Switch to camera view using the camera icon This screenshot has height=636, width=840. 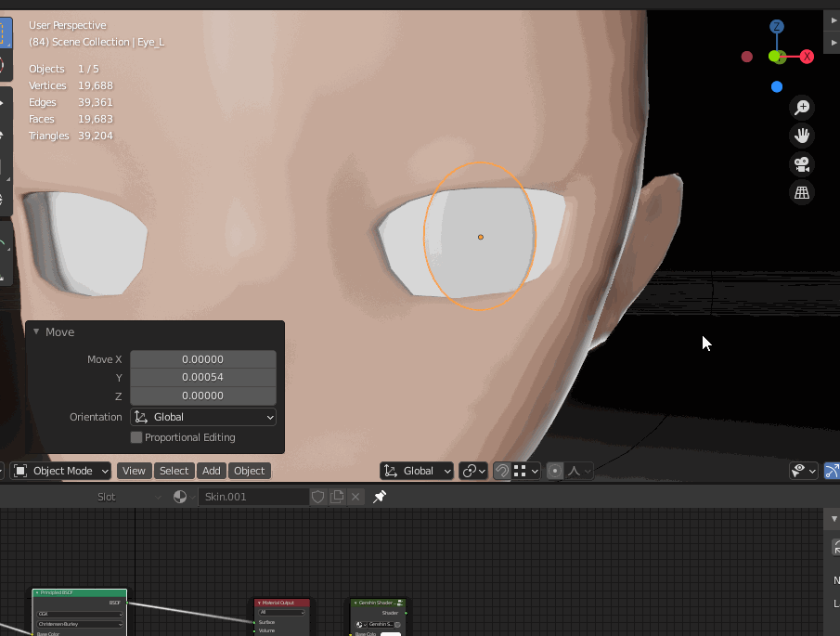[x=802, y=164]
